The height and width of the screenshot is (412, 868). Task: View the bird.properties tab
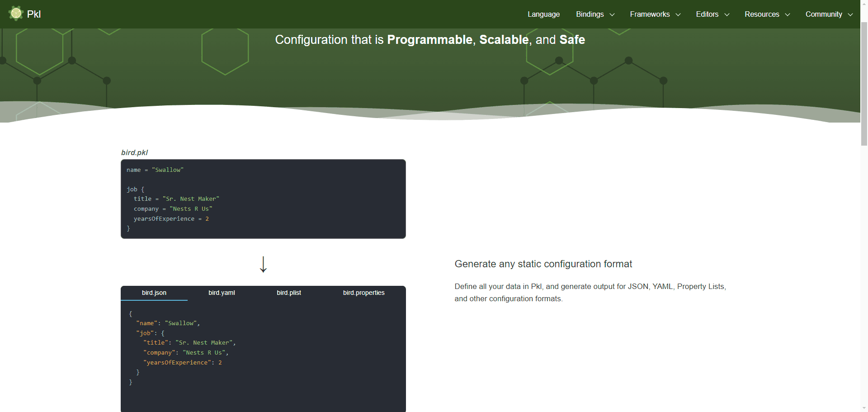click(364, 293)
